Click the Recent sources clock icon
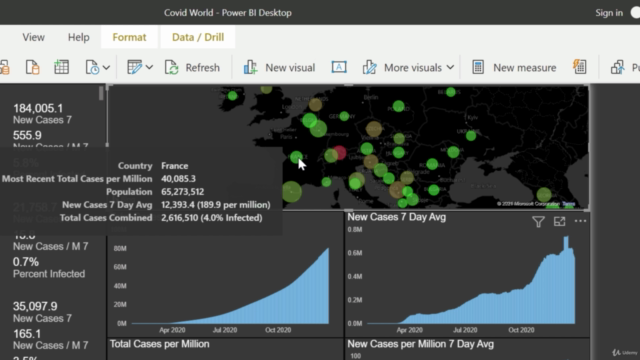640x360 pixels. point(92,67)
